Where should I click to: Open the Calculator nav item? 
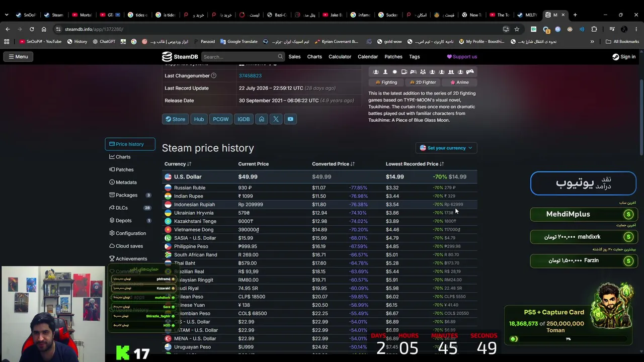coord(340,57)
